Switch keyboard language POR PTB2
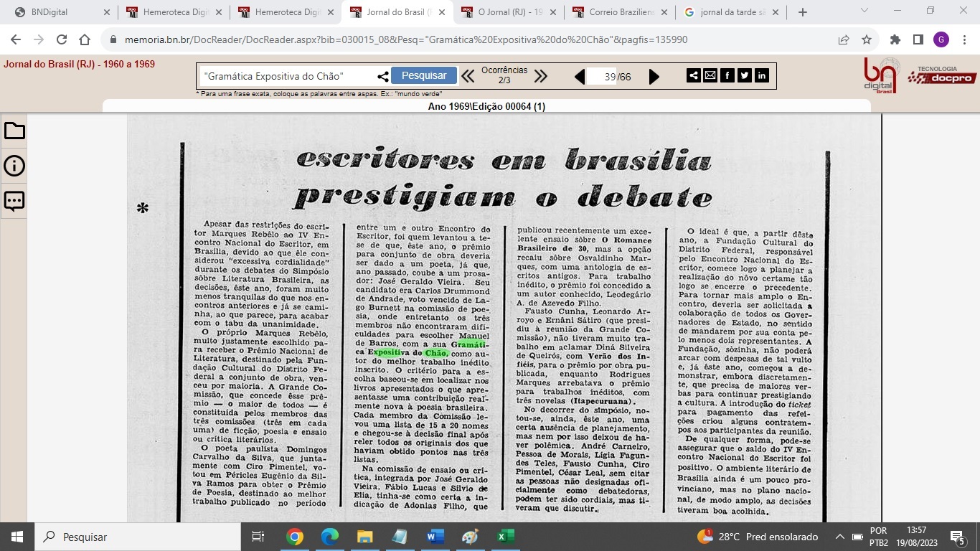This screenshot has height=551, width=980. click(878, 537)
